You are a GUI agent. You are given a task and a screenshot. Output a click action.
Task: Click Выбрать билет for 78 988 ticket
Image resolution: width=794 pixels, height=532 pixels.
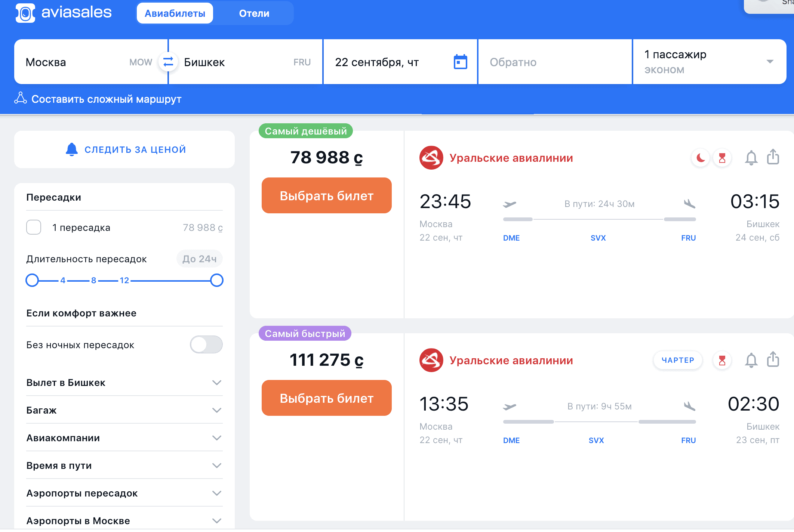327,195
